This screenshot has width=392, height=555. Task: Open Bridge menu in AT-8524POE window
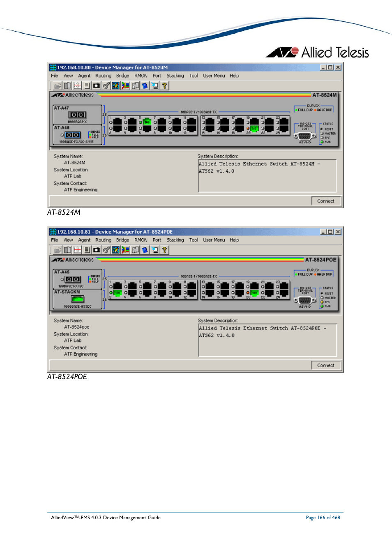122,240
